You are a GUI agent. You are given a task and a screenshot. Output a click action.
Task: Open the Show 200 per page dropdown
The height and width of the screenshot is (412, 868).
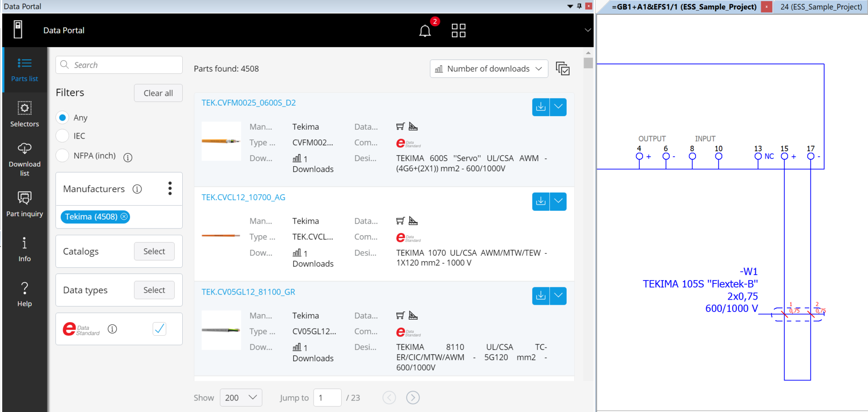pos(241,398)
